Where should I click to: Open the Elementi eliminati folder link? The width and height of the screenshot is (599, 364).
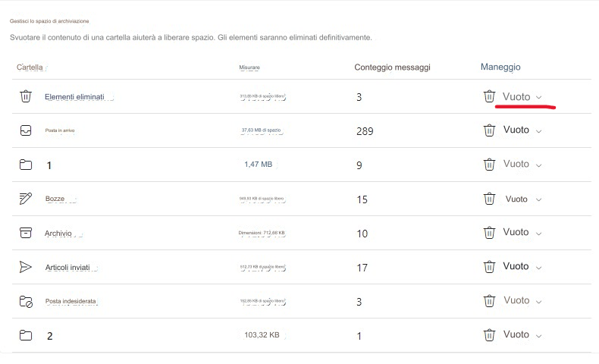click(74, 97)
